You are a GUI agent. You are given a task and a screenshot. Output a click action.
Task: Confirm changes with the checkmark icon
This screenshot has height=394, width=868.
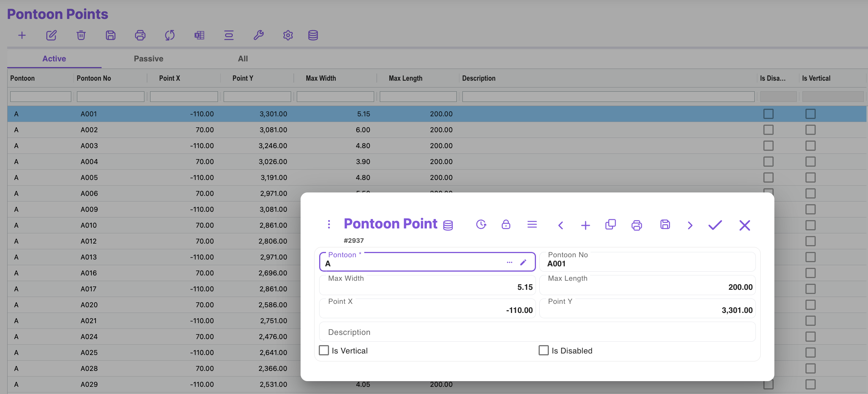[715, 225]
